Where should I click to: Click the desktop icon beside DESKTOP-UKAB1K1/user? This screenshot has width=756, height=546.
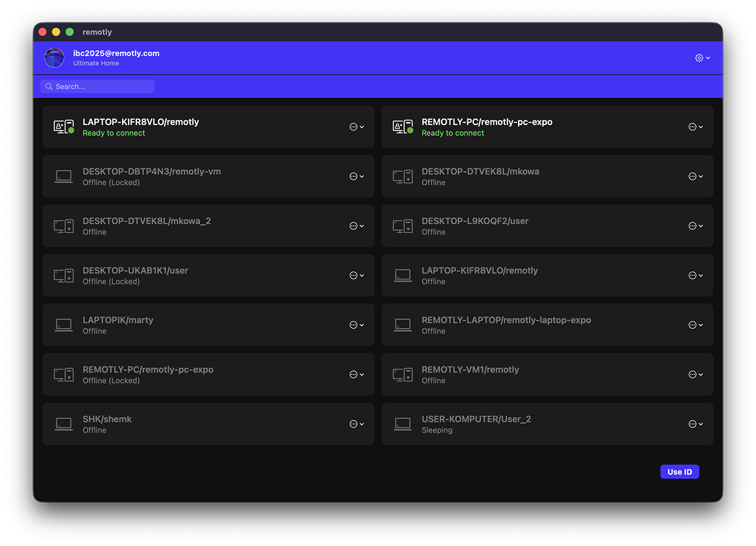pos(64,275)
